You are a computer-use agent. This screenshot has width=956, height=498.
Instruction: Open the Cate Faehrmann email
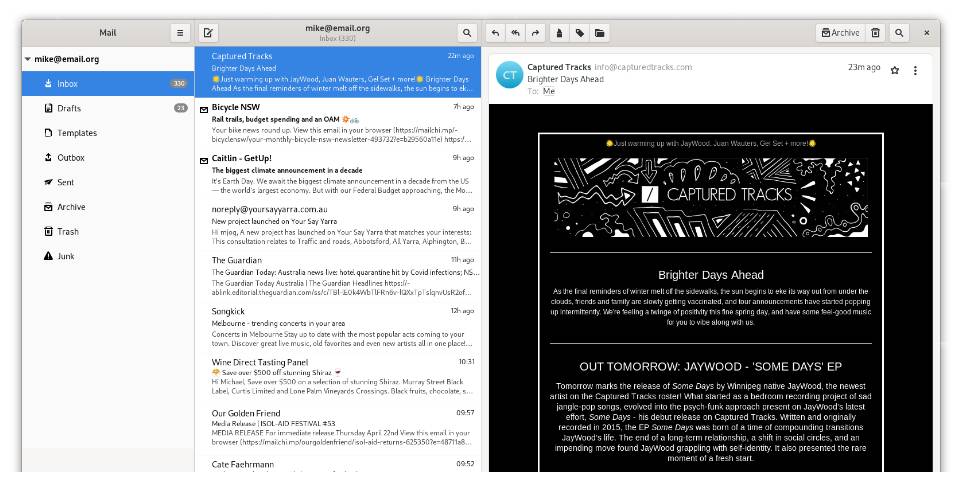coord(338,464)
